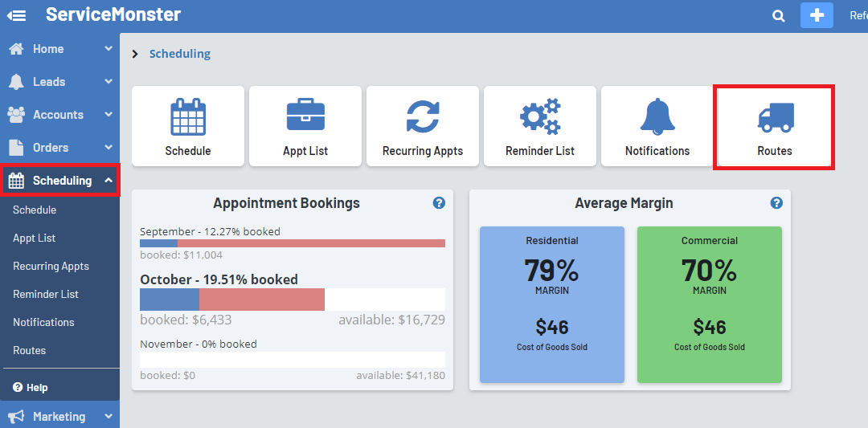Click the blue plus add button
The width and height of the screenshot is (868, 428).
click(x=817, y=15)
